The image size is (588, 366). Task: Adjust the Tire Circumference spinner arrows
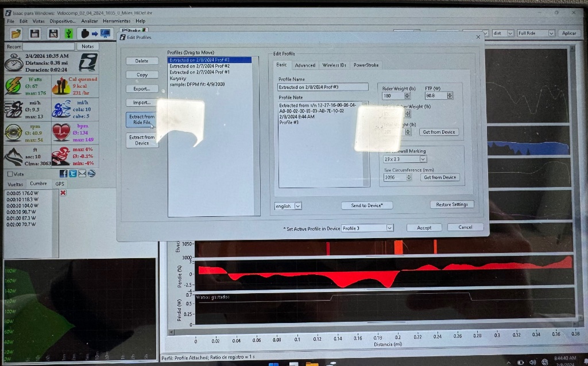(x=409, y=178)
